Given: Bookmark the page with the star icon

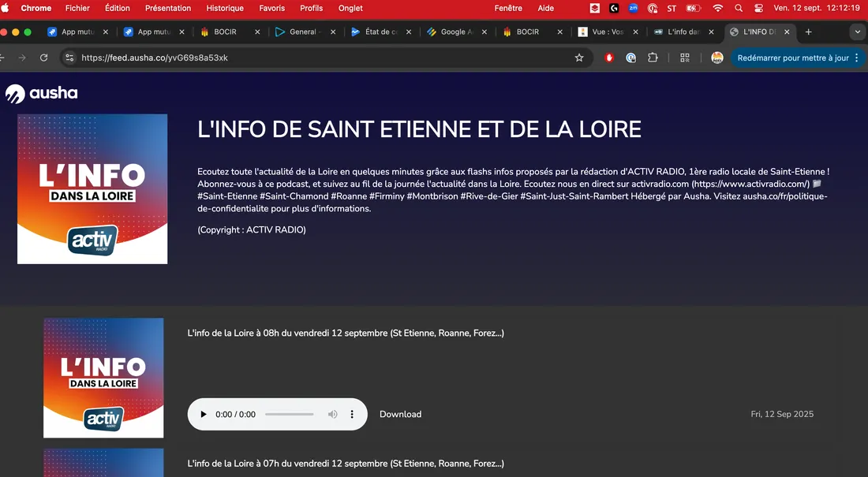Looking at the screenshot, I should [579, 57].
